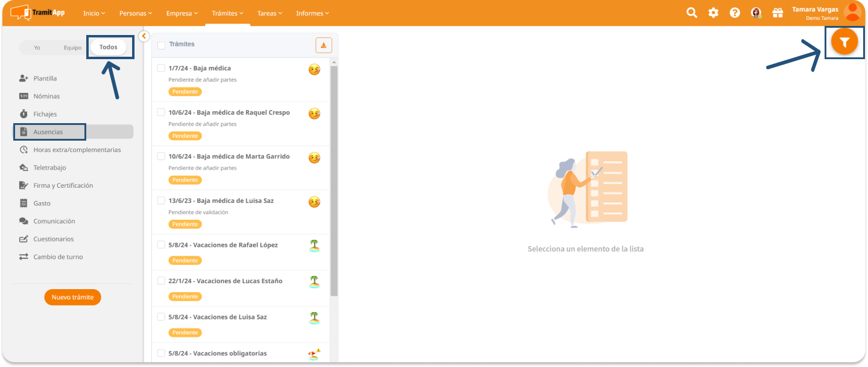The image size is (868, 367).
Task: Click the trámites list vertical scrollbar
Action: click(x=334, y=181)
